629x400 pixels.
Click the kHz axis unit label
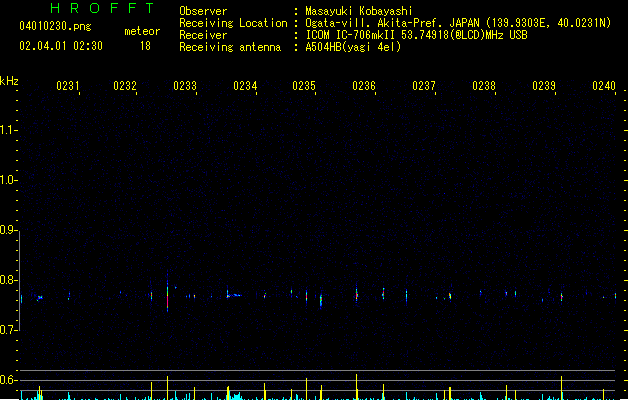9,81
